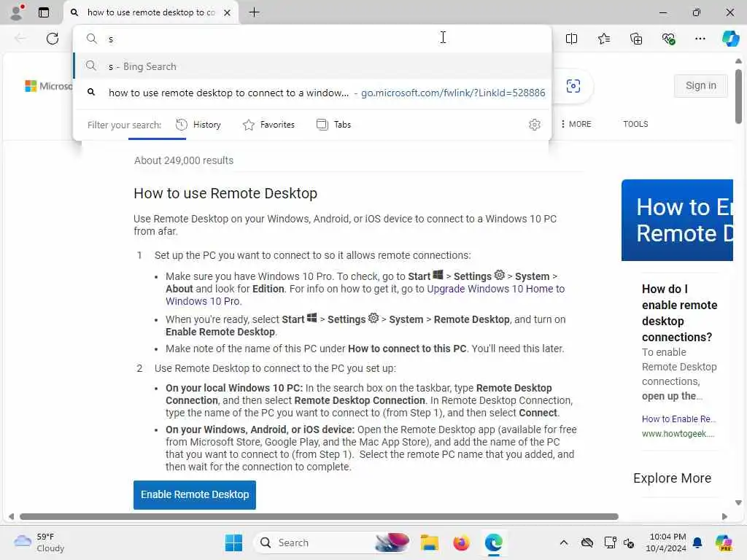Viewport: 747px width, 560px height.
Task: Open split screen view
Action: pyautogui.click(x=571, y=39)
